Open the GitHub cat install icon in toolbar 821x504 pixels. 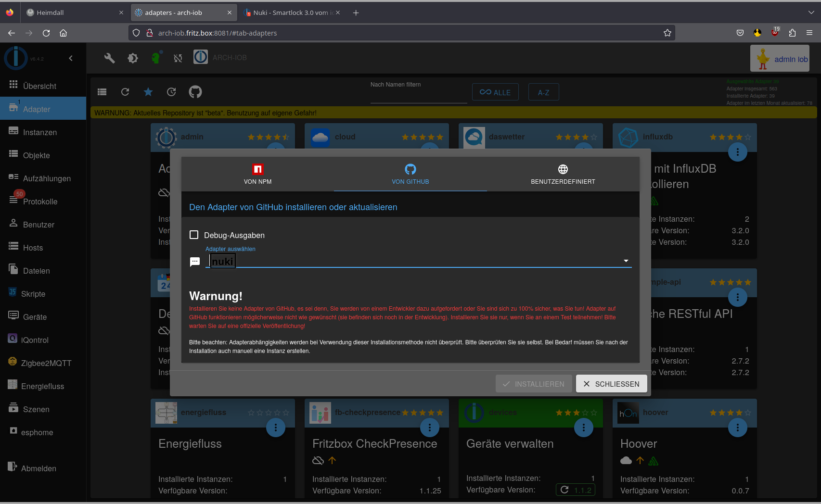tap(195, 92)
